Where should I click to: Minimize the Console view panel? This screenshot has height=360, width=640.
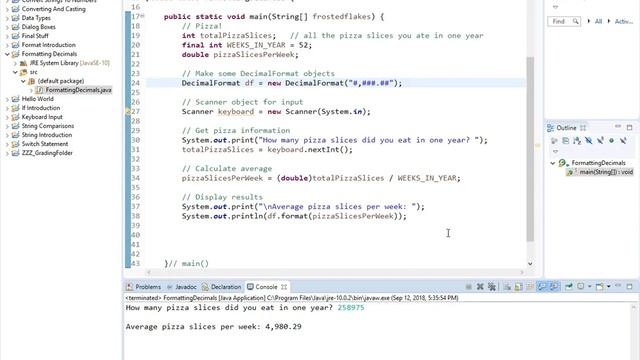618,285
